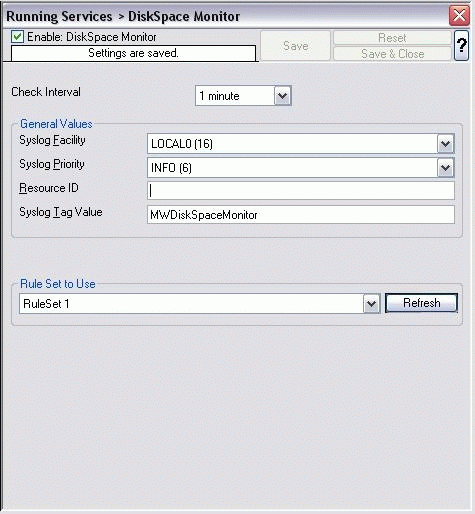Click the Reset button
This screenshot has height=514, width=475.
392,38
